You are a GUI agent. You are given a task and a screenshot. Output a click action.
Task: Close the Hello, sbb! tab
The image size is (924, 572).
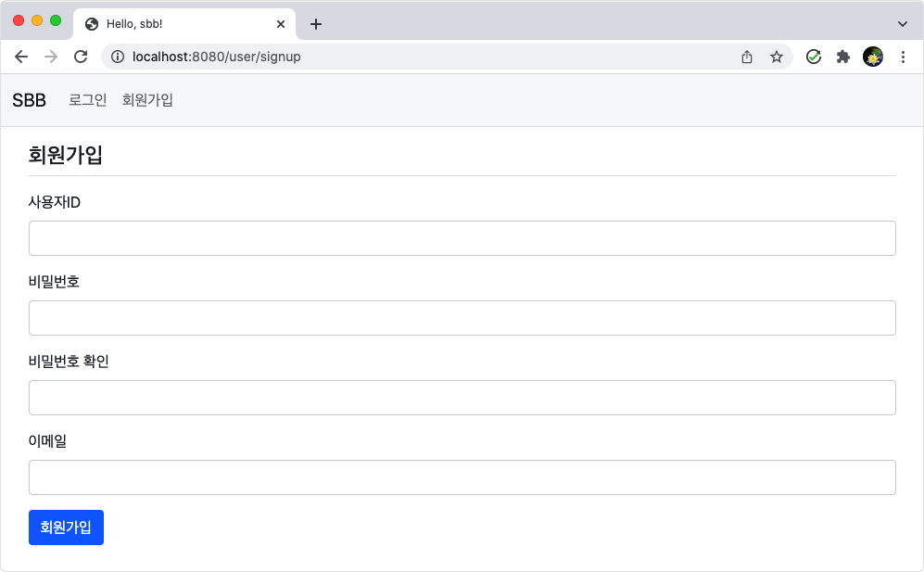click(281, 24)
